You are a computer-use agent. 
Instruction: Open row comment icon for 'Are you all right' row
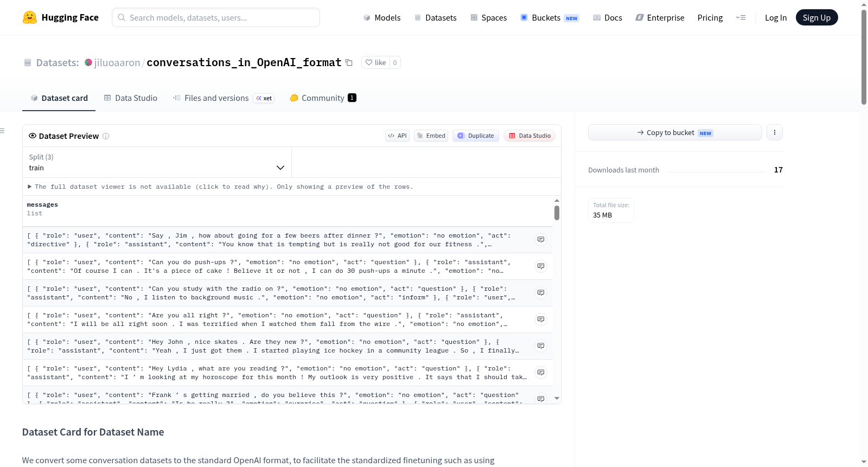541,319
